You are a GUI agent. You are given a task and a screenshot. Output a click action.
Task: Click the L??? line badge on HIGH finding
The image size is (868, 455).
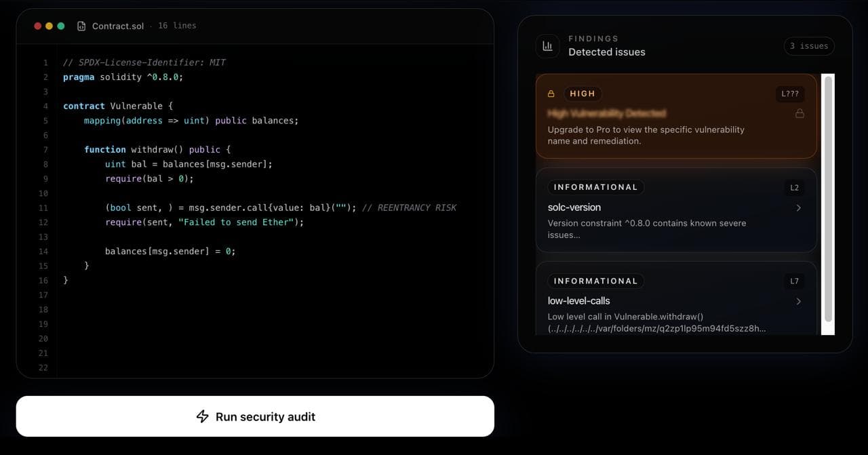[x=790, y=94]
